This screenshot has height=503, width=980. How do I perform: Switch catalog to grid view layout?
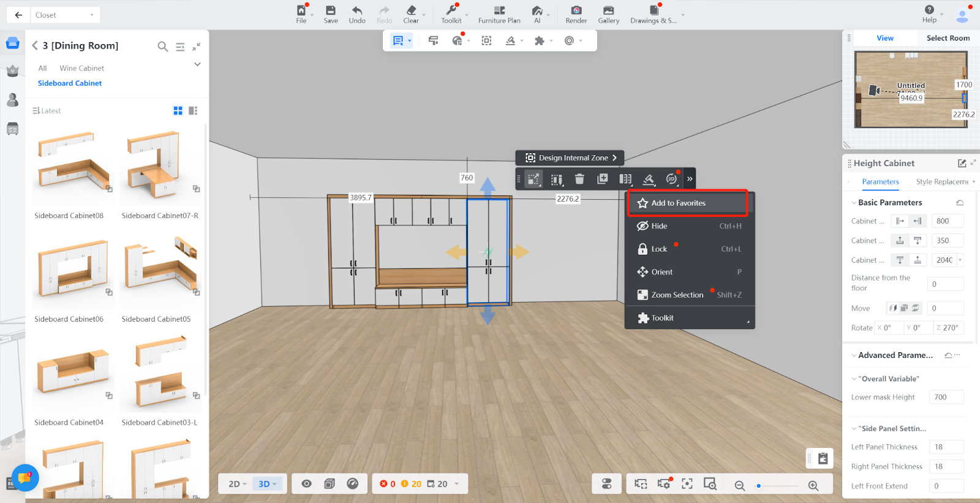(178, 111)
